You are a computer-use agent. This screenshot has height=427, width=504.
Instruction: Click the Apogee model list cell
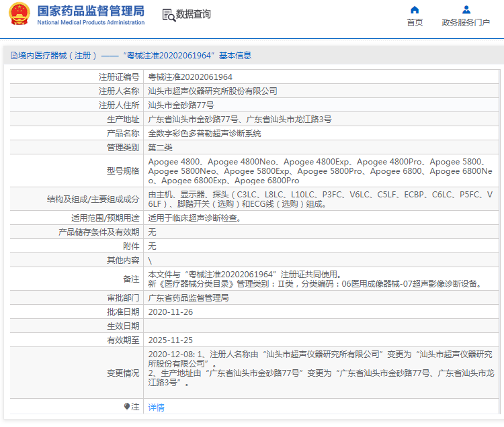point(320,171)
